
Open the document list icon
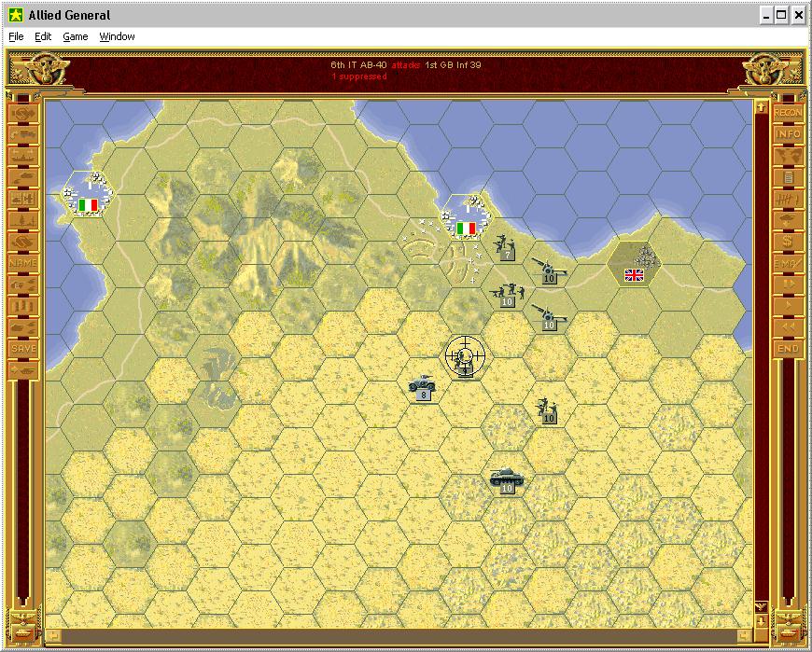(x=788, y=177)
